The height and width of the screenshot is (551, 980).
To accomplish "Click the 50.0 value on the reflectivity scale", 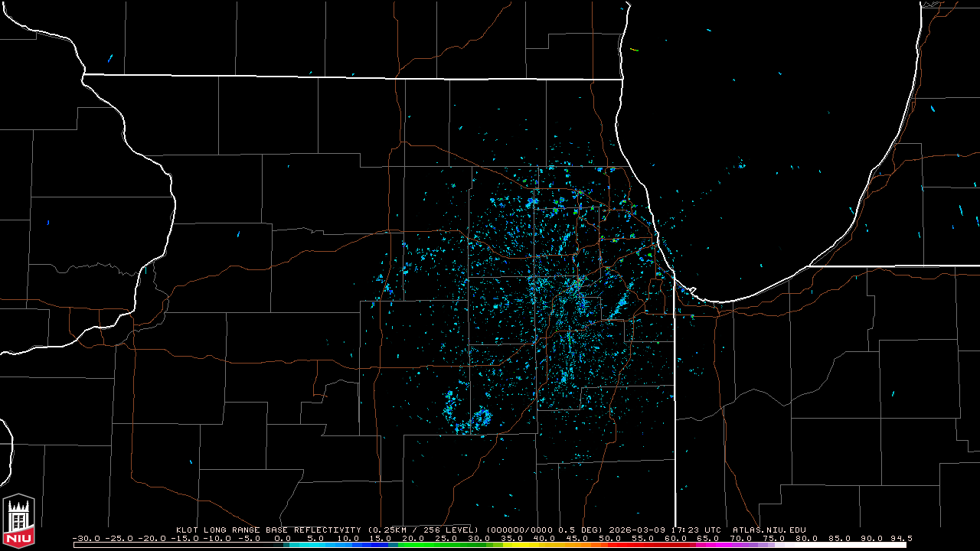I will [609, 538].
